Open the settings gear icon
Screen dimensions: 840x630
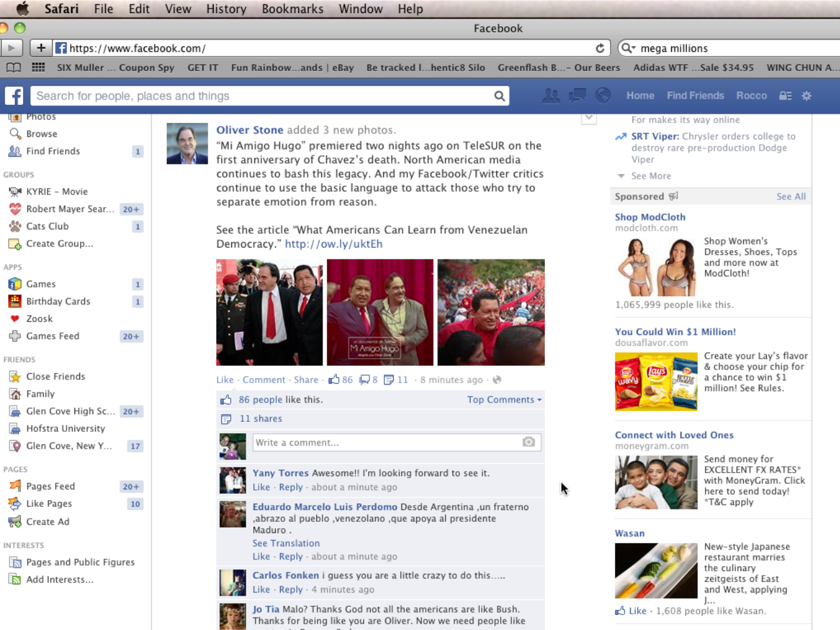tap(807, 96)
